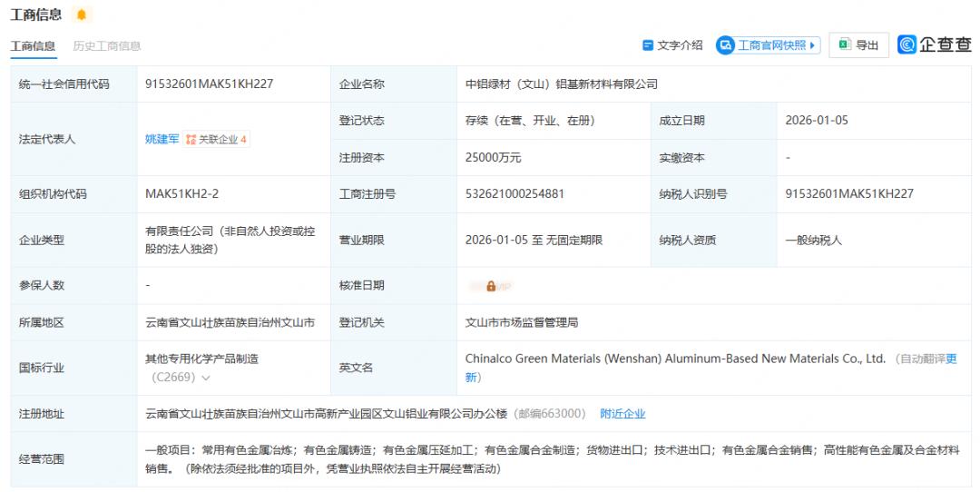Select credit code 91532601MAK51KH227 under 统一社会信用代码

coord(210,84)
